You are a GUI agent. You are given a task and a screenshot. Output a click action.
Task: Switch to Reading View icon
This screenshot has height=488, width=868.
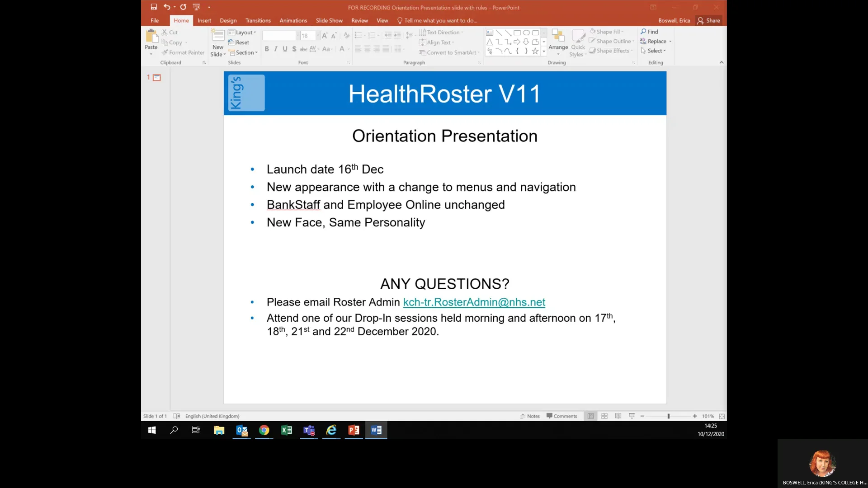[x=618, y=416]
